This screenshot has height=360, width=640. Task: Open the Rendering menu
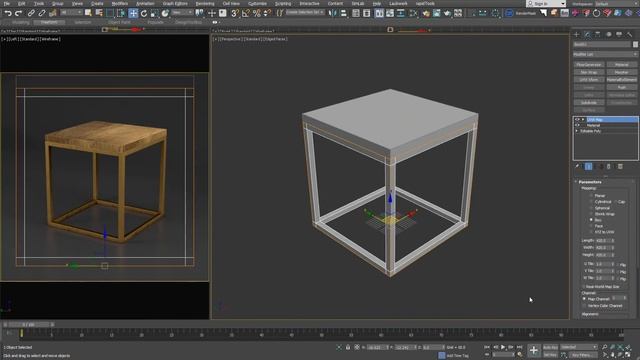pos(205,3)
